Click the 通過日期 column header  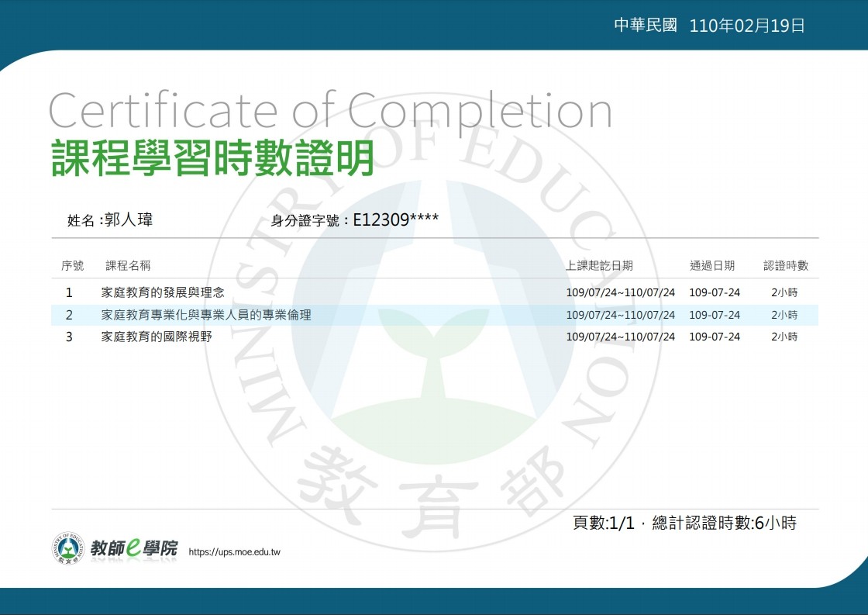point(712,265)
